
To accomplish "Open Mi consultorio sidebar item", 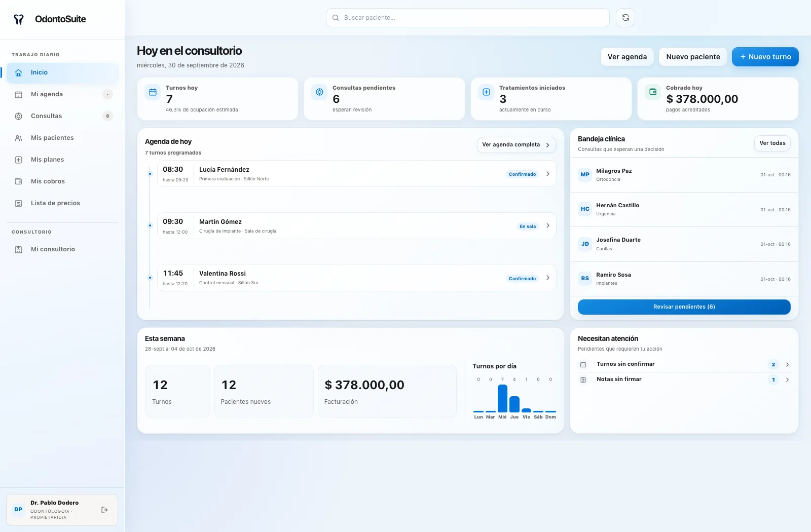I will [62, 249].
